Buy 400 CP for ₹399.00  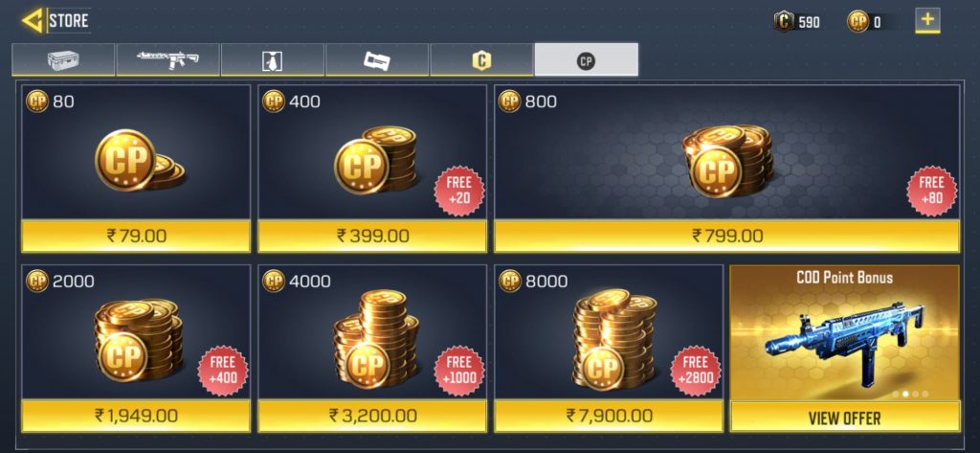(x=372, y=236)
